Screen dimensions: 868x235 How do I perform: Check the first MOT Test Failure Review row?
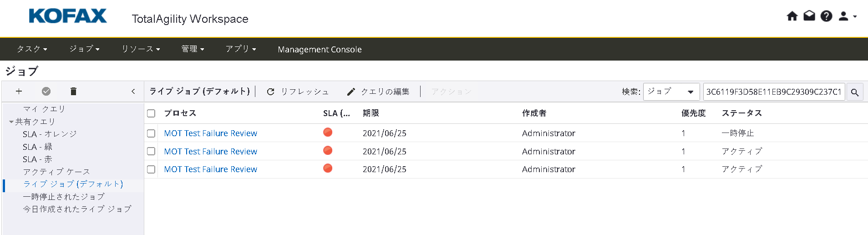pyautogui.click(x=151, y=133)
